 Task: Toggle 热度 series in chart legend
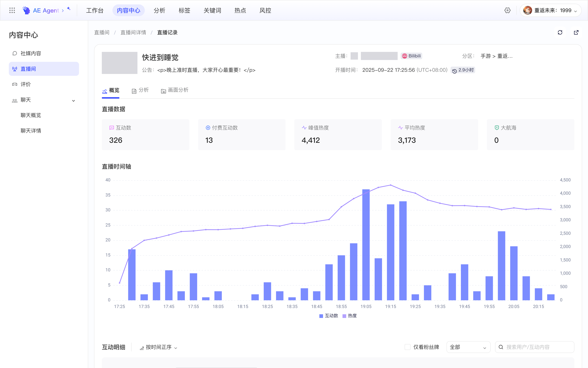(x=350, y=316)
